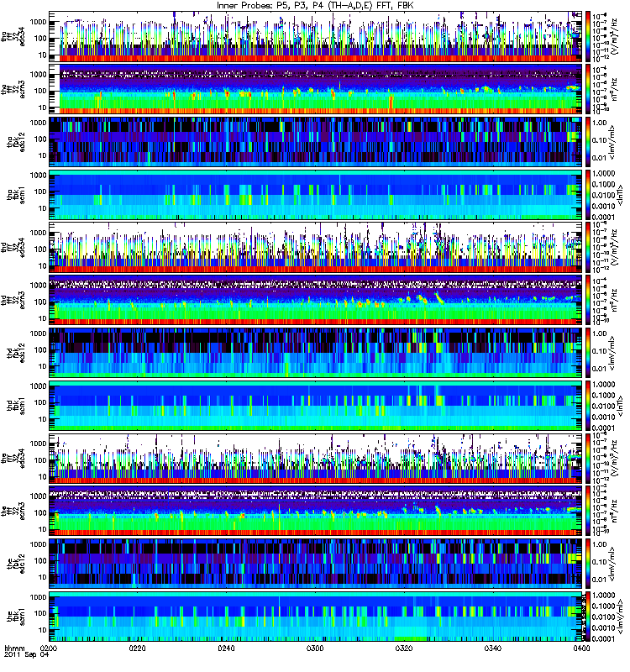Click the '2011 Sep 04' date label
Screen dimensions: 630x672
click(x=27, y=655)
